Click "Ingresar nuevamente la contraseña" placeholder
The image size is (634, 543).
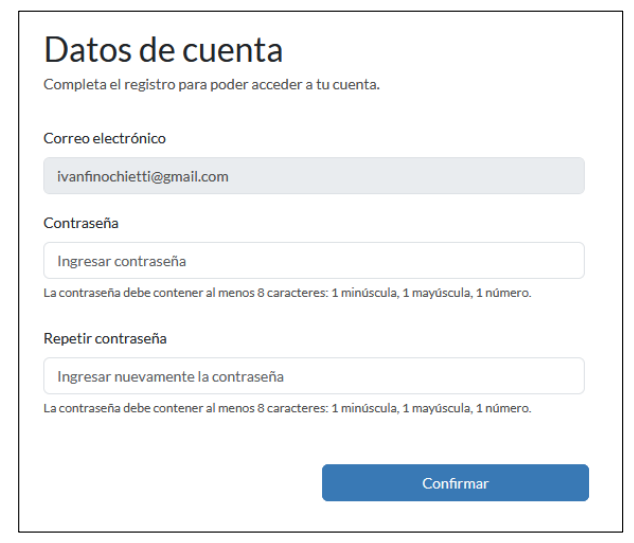click(170, 377)
